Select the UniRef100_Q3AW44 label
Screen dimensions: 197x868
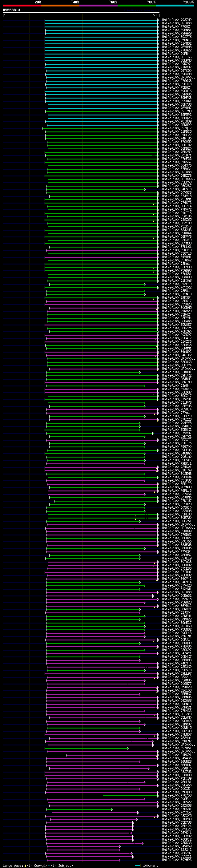(x=177, y=386)
